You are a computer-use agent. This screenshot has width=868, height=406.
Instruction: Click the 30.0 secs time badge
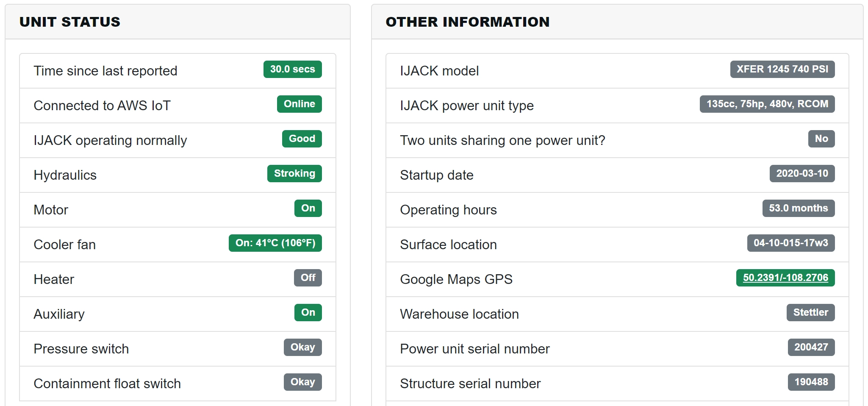click(291, 69)
